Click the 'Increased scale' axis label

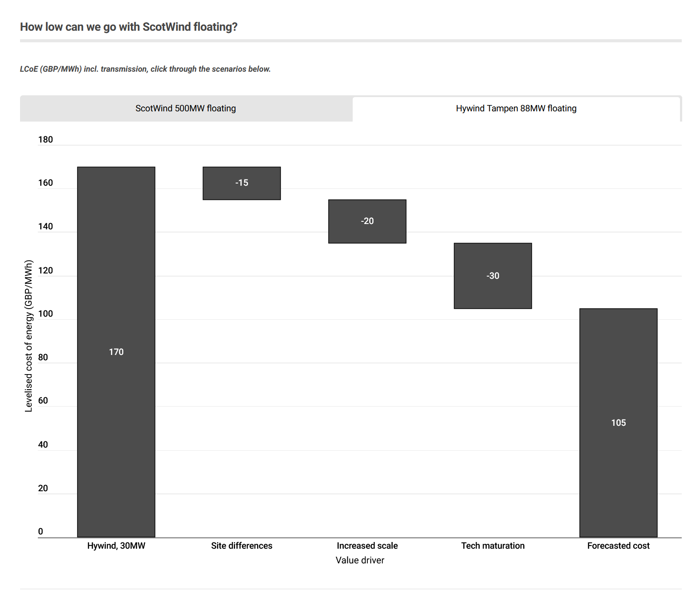(x=367, y=546)
